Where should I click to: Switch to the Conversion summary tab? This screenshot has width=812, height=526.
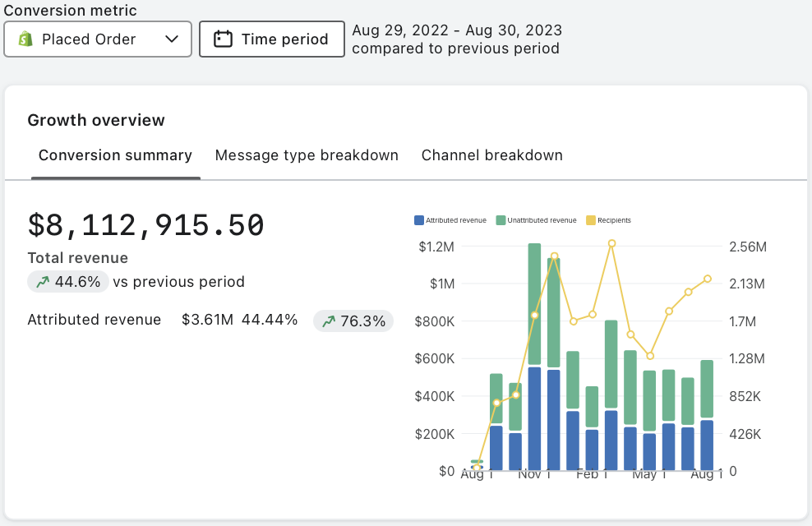[x=115, y=155]
